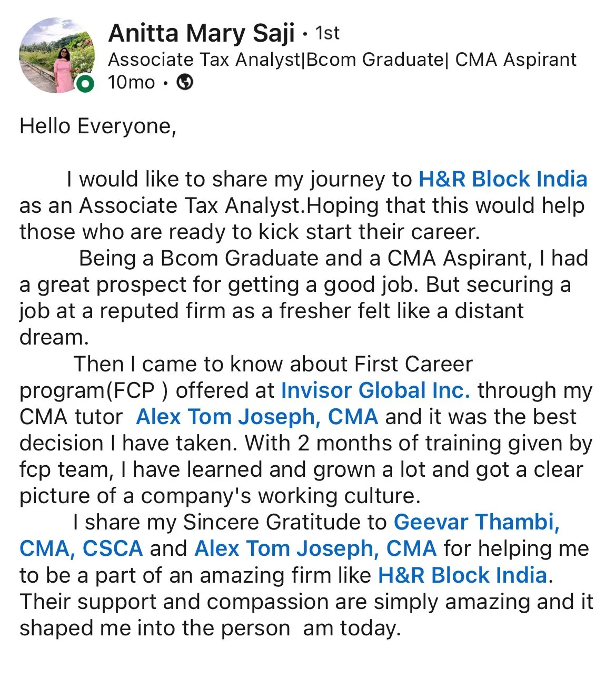
Task: Open the Geevar Thambi mention link
Action: click(476, 522)
